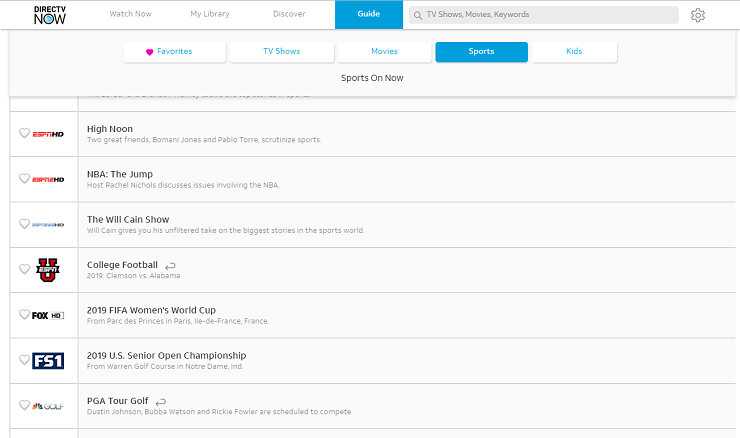Open the College Football listing
Screen dimensions: 740x438
407,270
